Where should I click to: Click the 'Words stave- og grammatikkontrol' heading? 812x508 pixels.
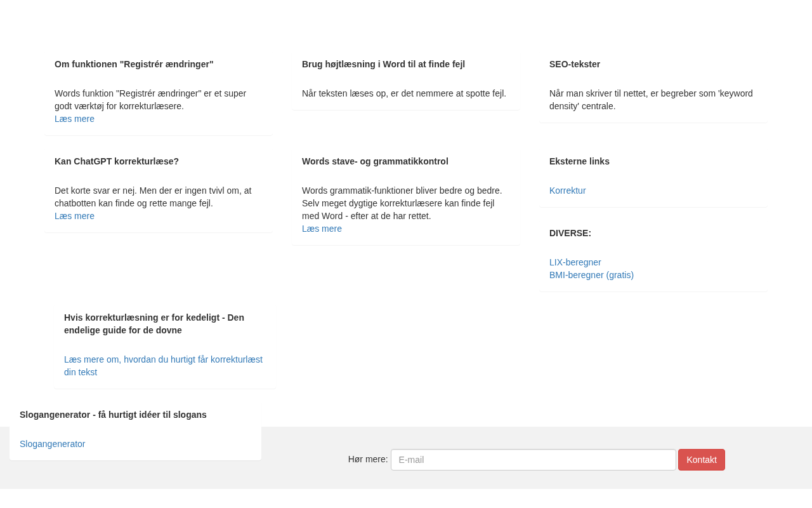point(375,161)
